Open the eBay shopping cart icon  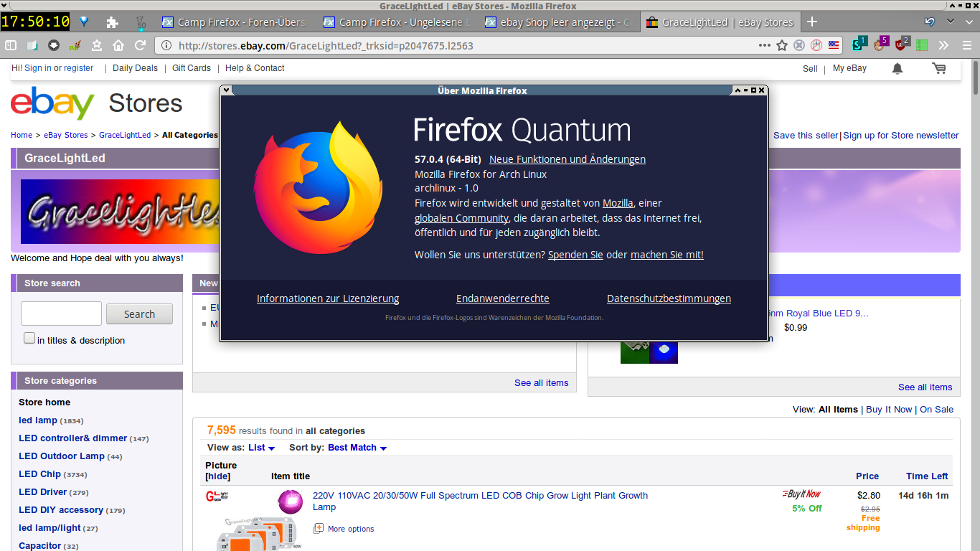(938, 68)
